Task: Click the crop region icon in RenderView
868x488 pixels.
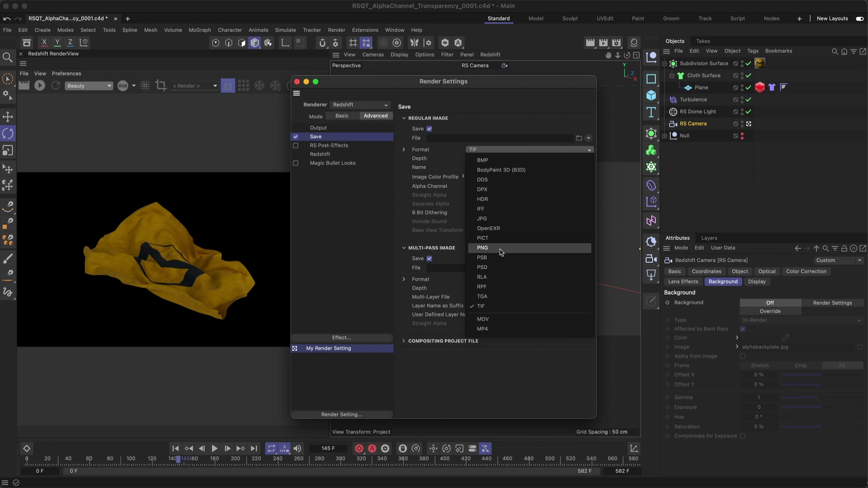Action: pos(160,85)
